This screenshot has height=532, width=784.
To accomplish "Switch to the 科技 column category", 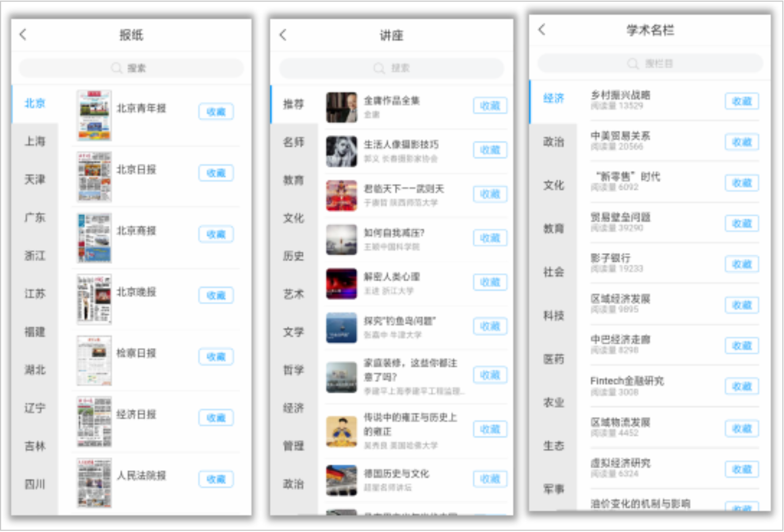I will click(x=553, y=315).
